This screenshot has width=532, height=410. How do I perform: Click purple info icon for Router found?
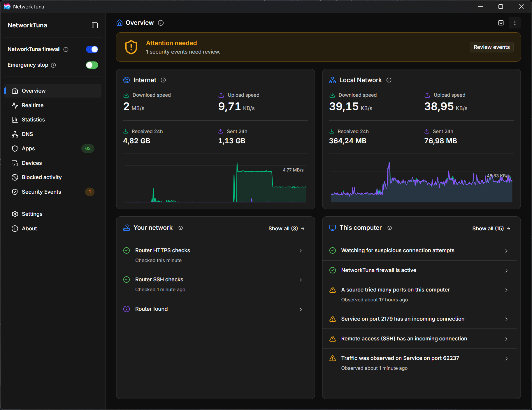coord(127,309)
